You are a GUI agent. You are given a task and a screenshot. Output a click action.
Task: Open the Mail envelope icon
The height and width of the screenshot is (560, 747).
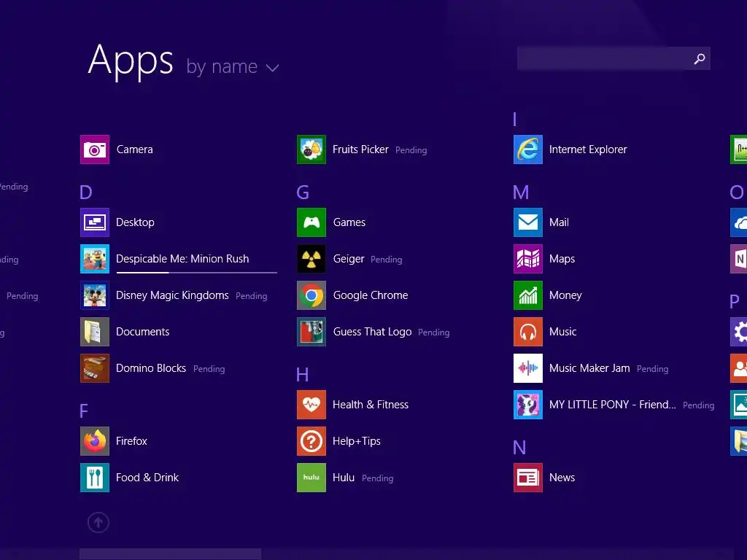click(528, 222)
